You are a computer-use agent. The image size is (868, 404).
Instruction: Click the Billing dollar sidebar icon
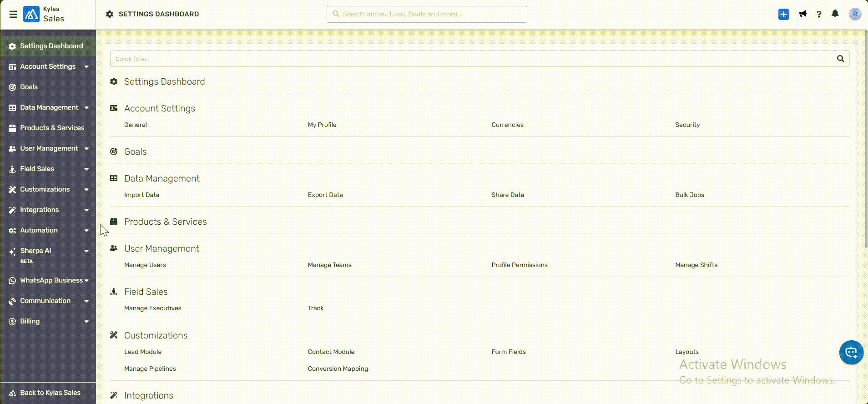coord(12,322)
